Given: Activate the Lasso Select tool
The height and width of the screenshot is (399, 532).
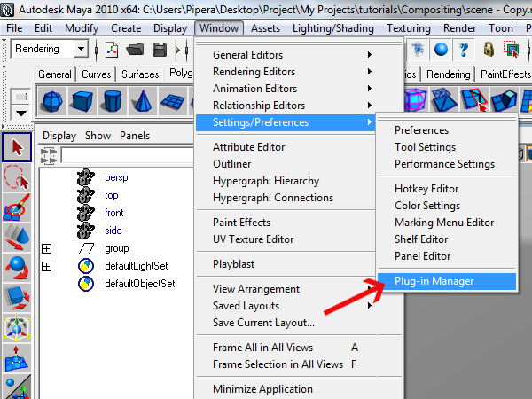Looking at the screenshot, I should (17, 177).
